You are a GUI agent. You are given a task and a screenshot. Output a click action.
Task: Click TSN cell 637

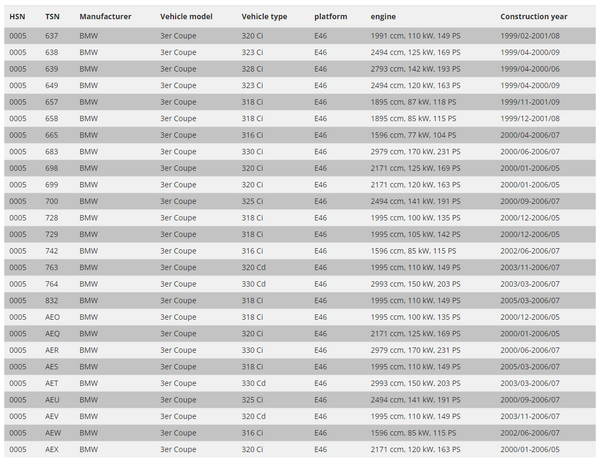coord(52,36)
